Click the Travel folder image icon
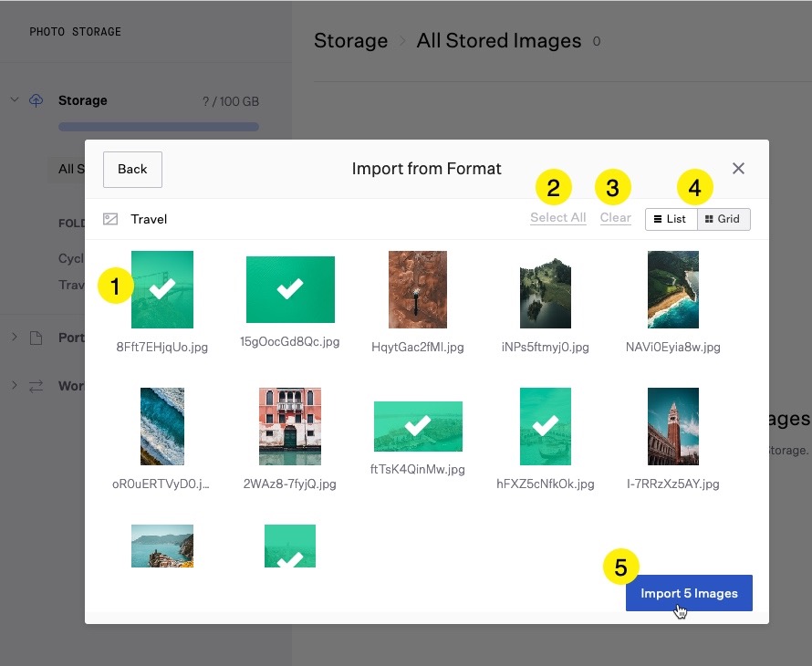 coord(110,219)
